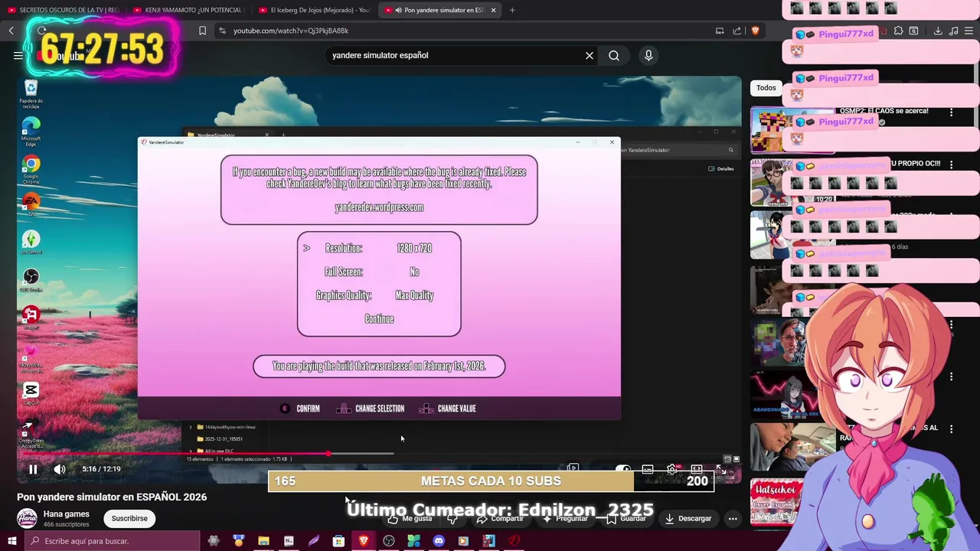Download the video with 'Descargar'

(x=688, y=518)
